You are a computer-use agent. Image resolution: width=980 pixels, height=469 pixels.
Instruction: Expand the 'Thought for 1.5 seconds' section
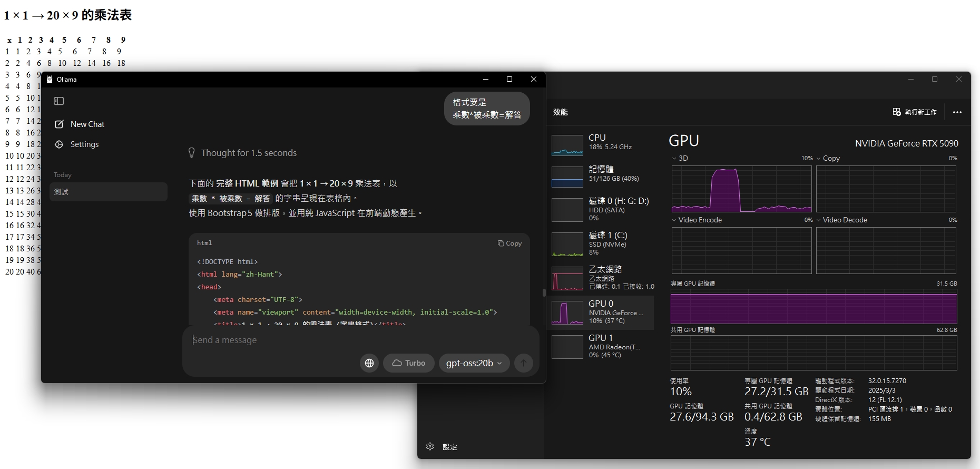coord(243,153)
